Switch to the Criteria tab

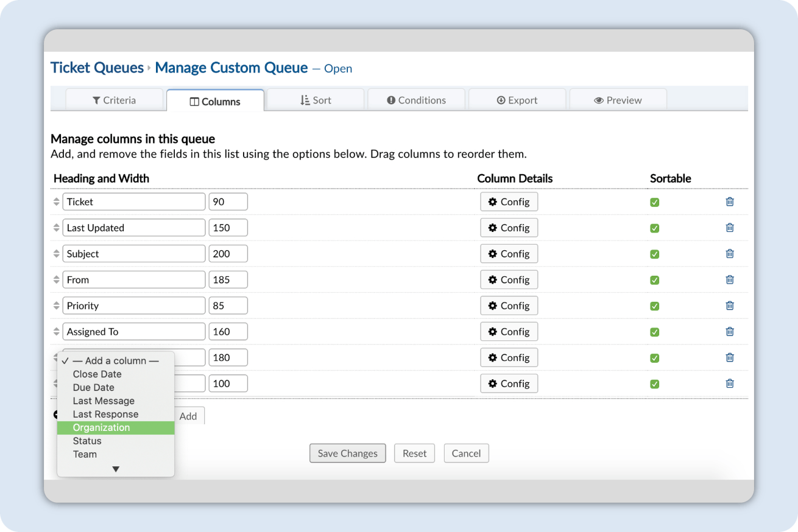pyautogui.click(x=115, y=100)
